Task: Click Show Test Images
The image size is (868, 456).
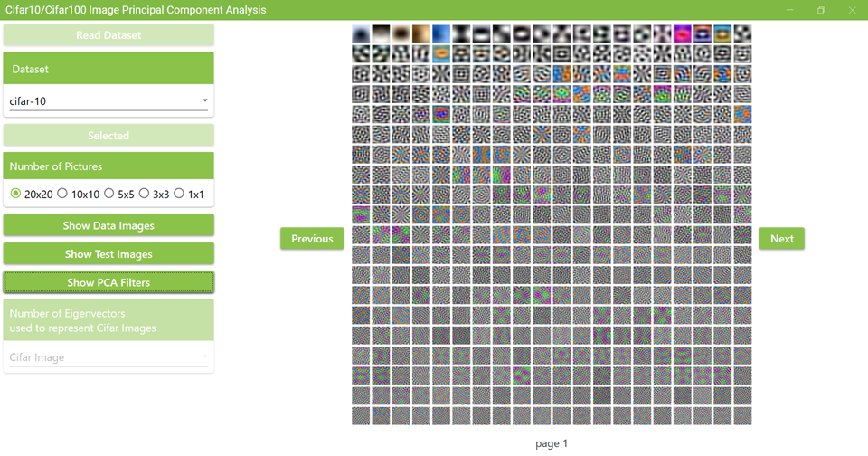Action: point(108,253)
